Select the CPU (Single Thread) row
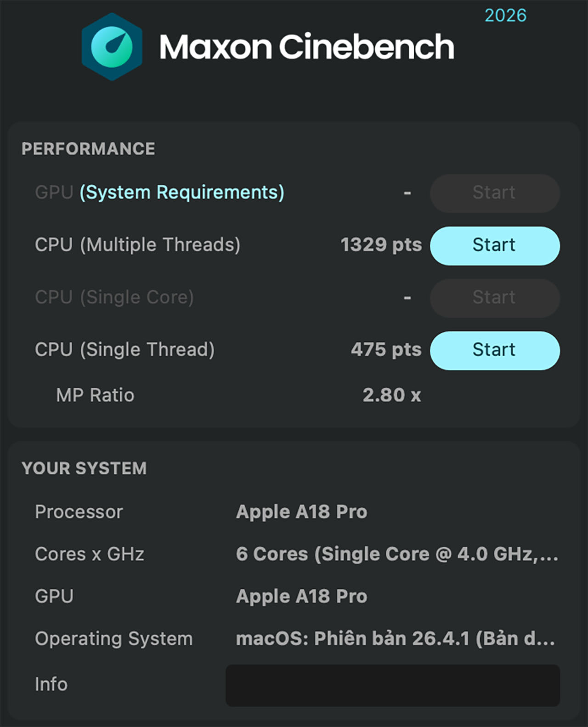The height and width of the screenshot is (727, 588). click(x=124, y=349)
